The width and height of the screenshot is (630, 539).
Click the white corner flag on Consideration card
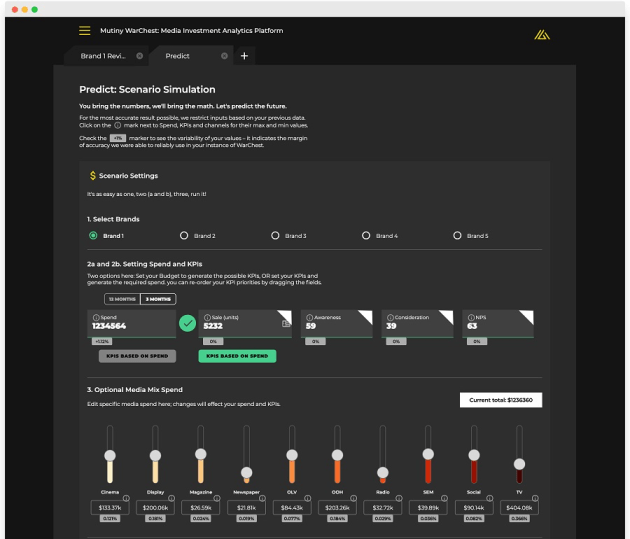[x=448, y=315]
